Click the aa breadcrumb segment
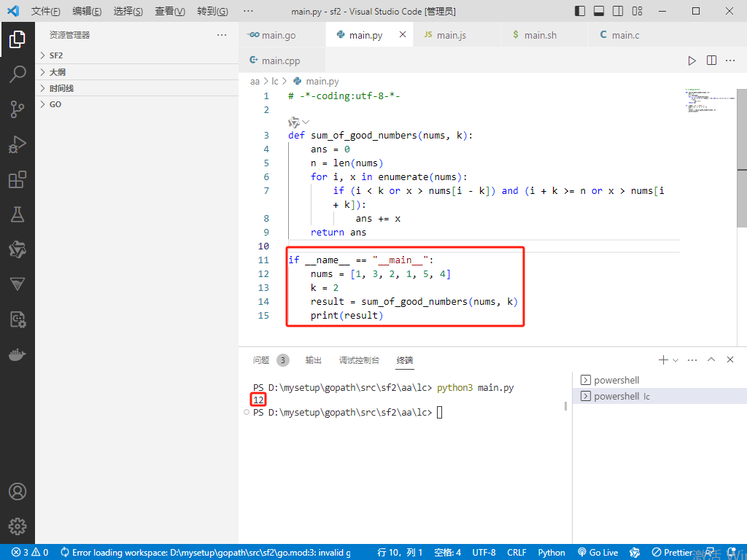This screenshot has width=747, height=560. coord(255,82)
